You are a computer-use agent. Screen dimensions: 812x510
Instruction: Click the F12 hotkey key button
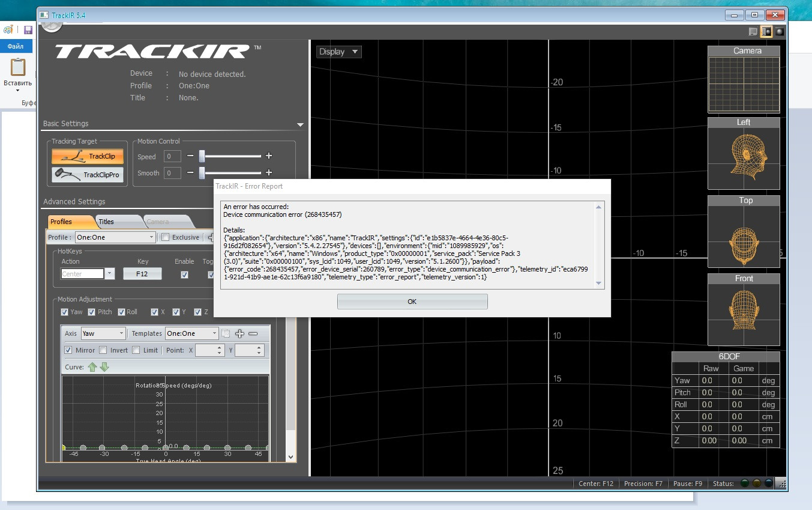click(x=142, y=274)
